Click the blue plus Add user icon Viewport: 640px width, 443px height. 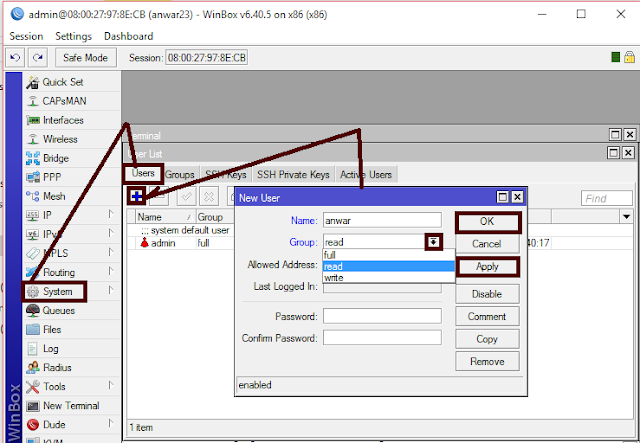(137, 197)
